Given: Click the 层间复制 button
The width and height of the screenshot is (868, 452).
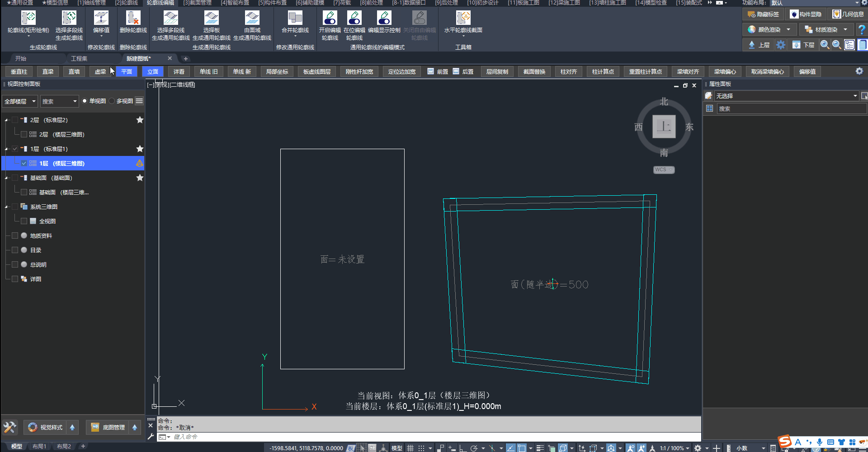Looking at the screenshot, I should 497,72.
